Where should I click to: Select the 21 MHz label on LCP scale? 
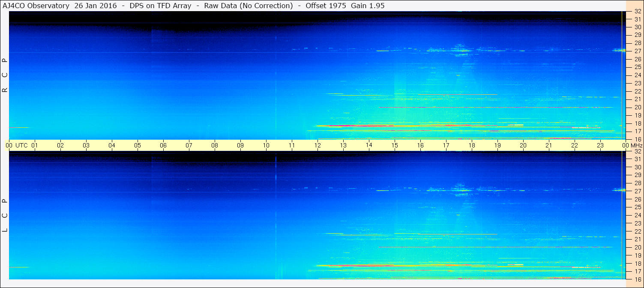pos(637,239)
